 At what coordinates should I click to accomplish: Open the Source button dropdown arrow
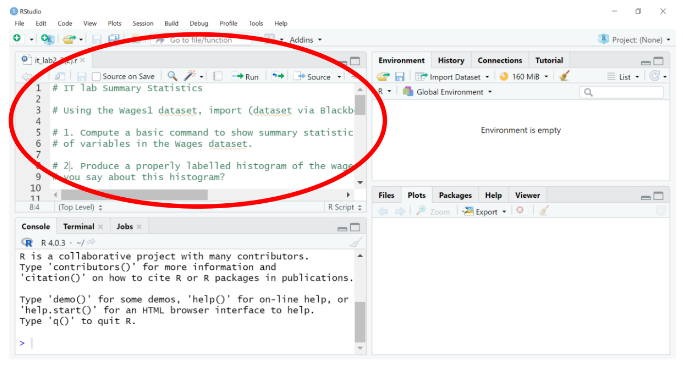pos(339,77)
